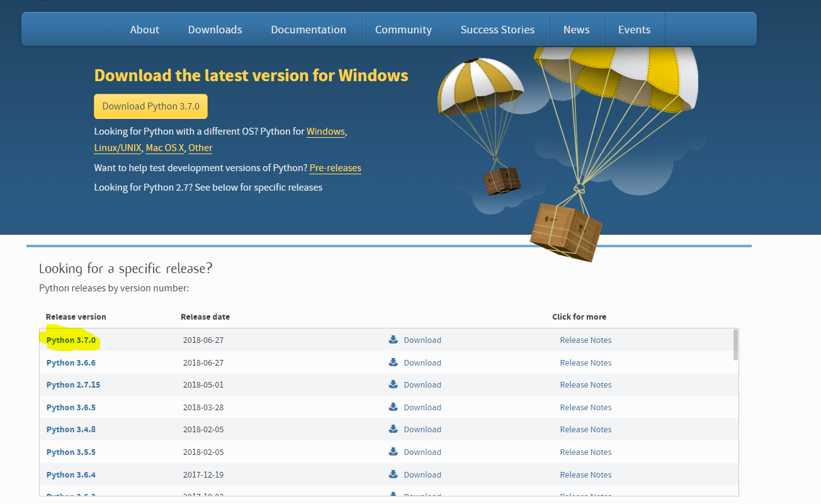Viewport: 821px width, 504px height.
Task: Open the Downloads menu
Action: (x=215, y=30)
